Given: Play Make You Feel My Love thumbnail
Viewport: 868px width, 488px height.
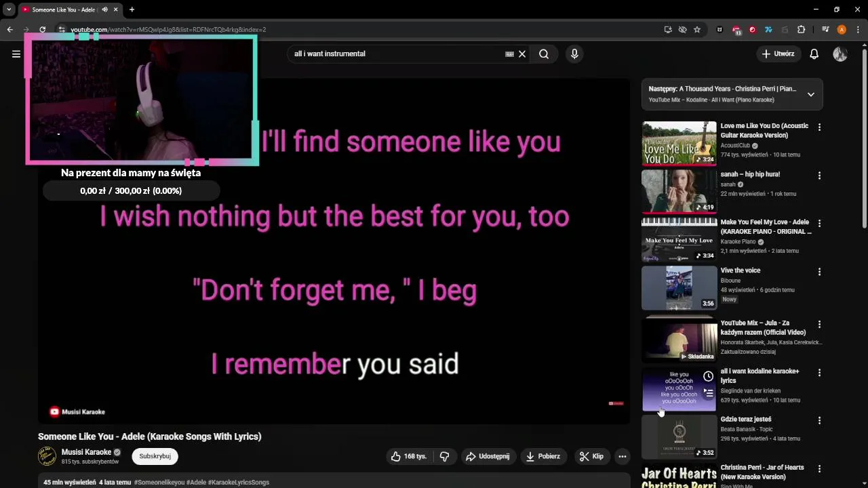Looking at the screenshot, I should point(679,239).
